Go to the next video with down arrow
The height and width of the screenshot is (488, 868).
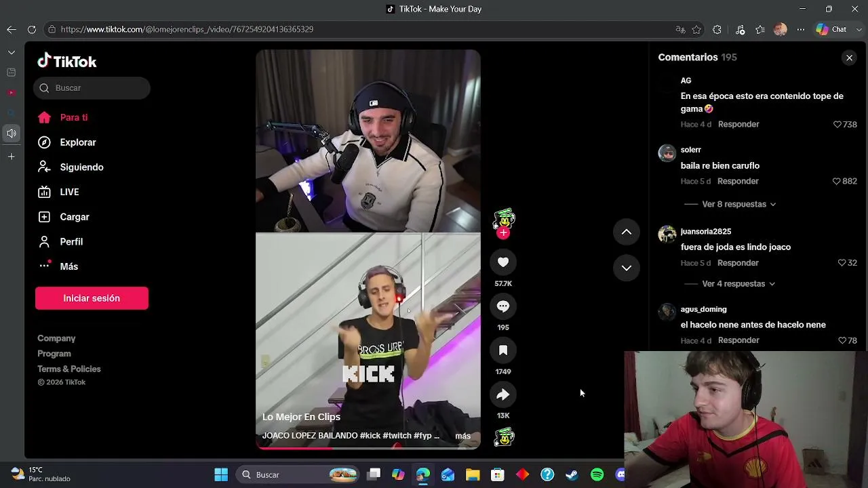(627, 268)
